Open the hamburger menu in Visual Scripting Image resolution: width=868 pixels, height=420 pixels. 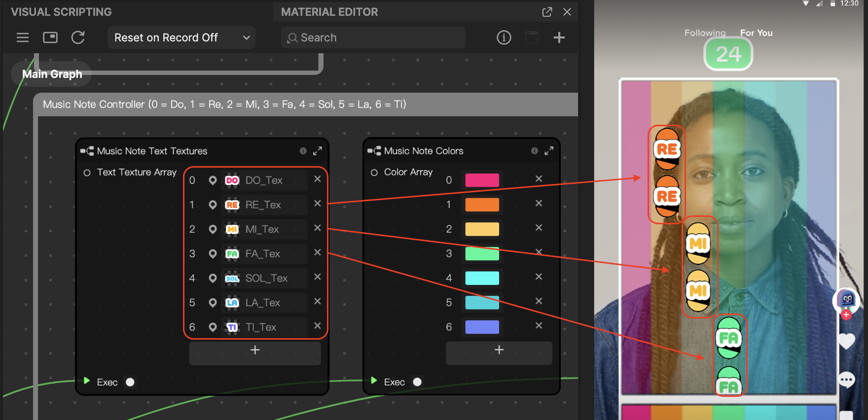[23, 37]
